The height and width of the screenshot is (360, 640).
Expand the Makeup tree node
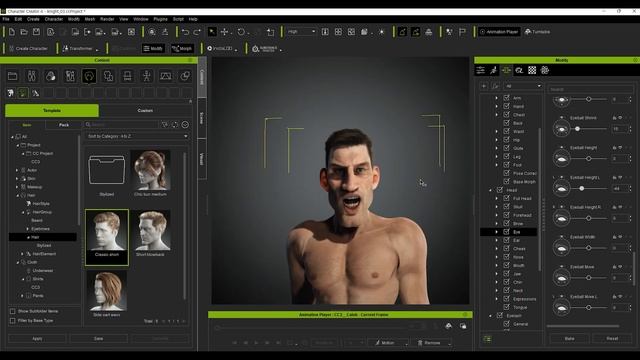(17, 187)
